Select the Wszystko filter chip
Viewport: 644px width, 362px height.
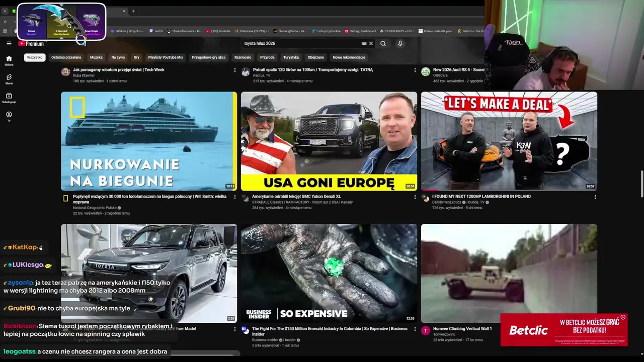pos(35,57)
